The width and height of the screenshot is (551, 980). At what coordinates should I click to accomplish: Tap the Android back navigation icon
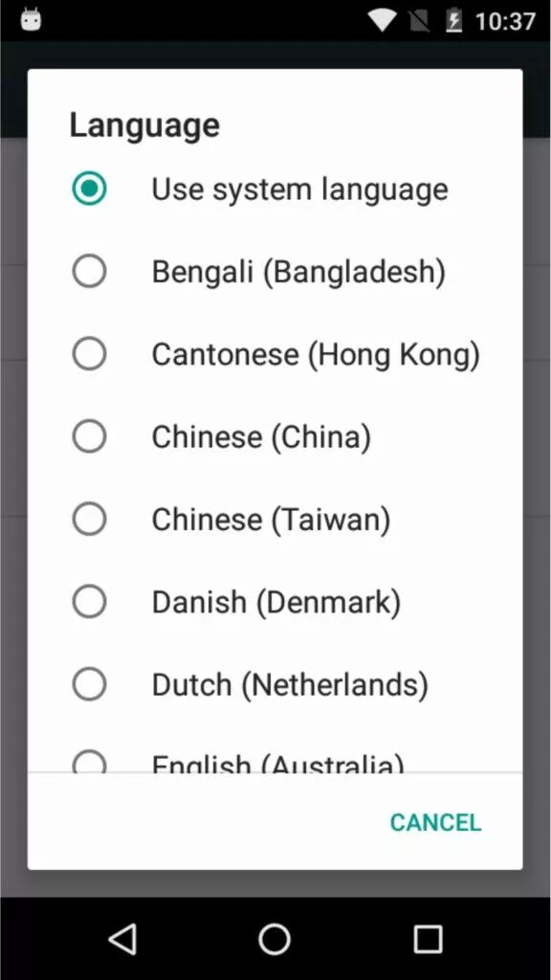click(x=123, y=939)
